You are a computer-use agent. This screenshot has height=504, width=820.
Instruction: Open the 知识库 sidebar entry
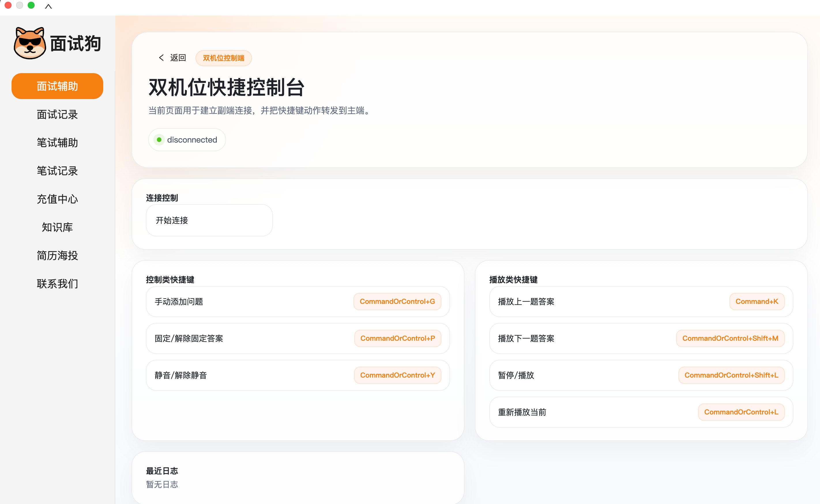[x=57, y=227]
